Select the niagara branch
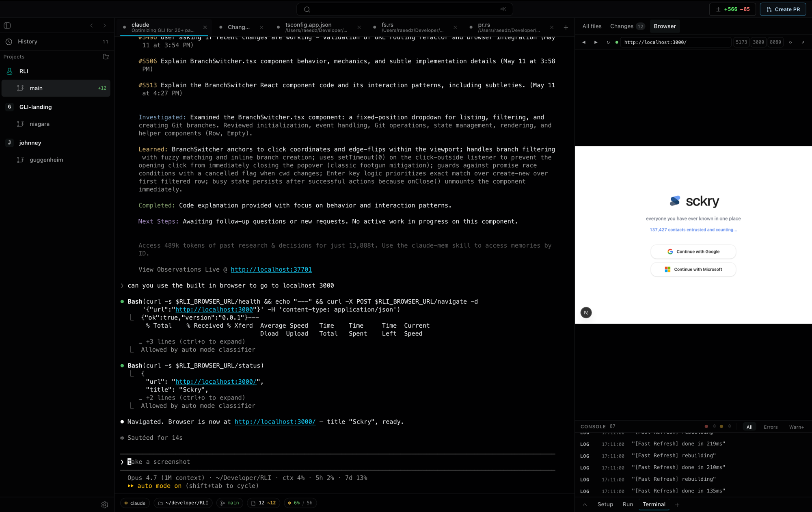This screenshot has height=512, width=812. coord(56,124)
